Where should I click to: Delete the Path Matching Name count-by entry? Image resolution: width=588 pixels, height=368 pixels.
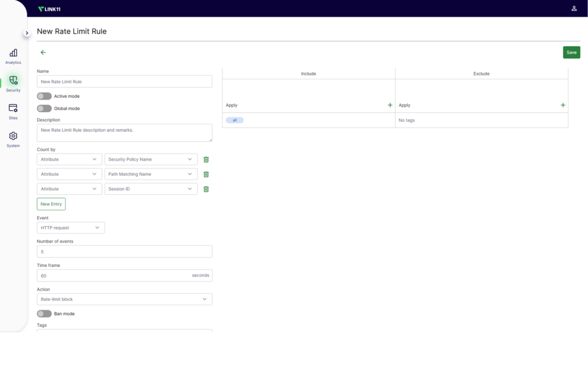[206, 174]
